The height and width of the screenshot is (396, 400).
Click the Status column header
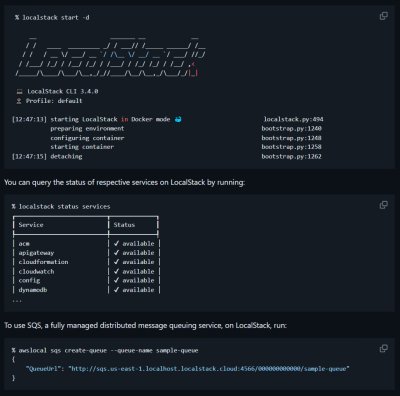point(124,225)
